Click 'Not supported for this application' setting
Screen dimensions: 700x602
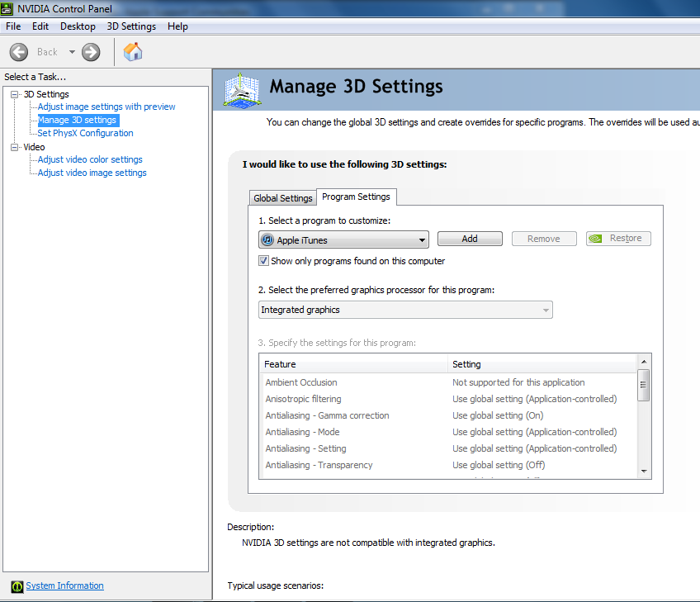pos(518,382)
